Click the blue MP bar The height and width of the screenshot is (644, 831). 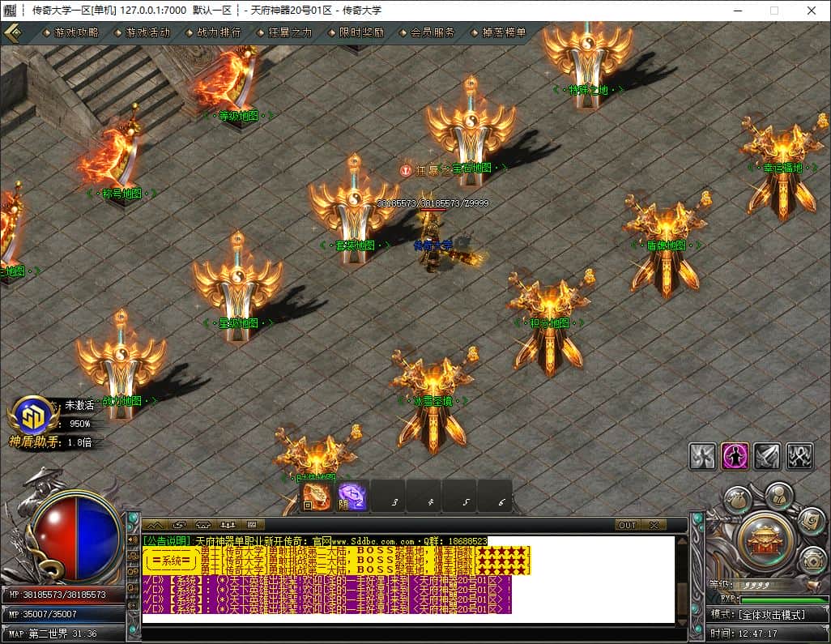(x=62, y=614)
